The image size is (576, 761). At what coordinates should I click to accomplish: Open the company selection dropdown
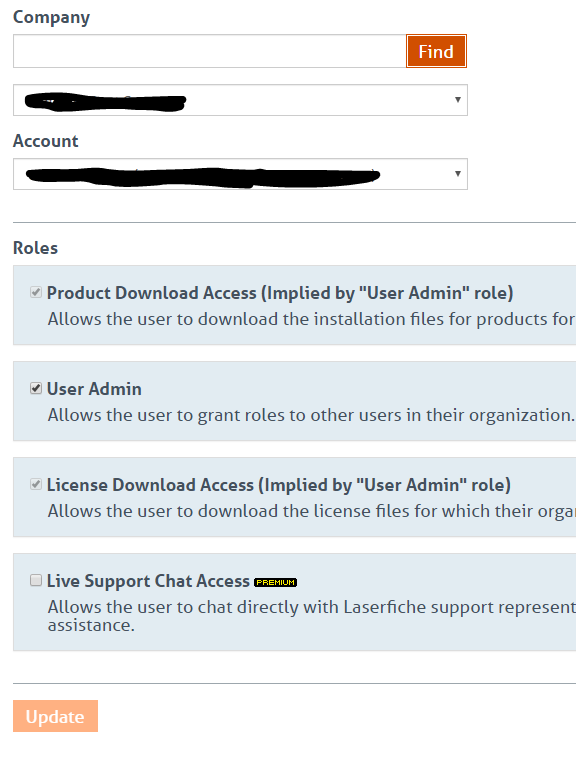click(240, 100)
